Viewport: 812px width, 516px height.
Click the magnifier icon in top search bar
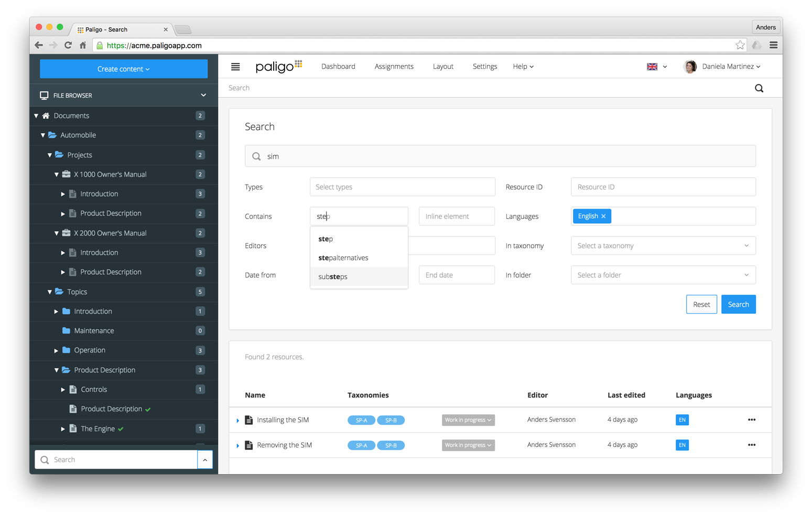(759, 88)
